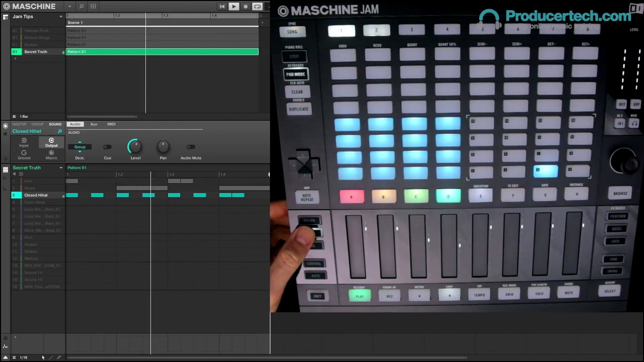Add a new group below Secret Truth
Image resolution: width=644 pixels, height=362 pixels.
pos(15,58)
